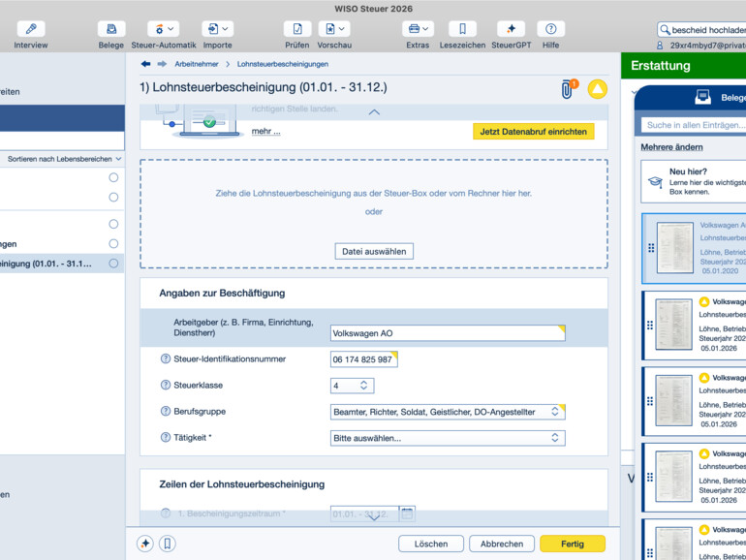Click the Suche in allen Einträgen field

693,125
